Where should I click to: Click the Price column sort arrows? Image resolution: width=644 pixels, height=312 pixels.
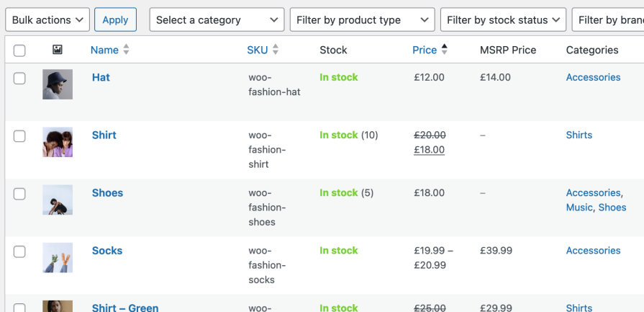click(445, 50)
